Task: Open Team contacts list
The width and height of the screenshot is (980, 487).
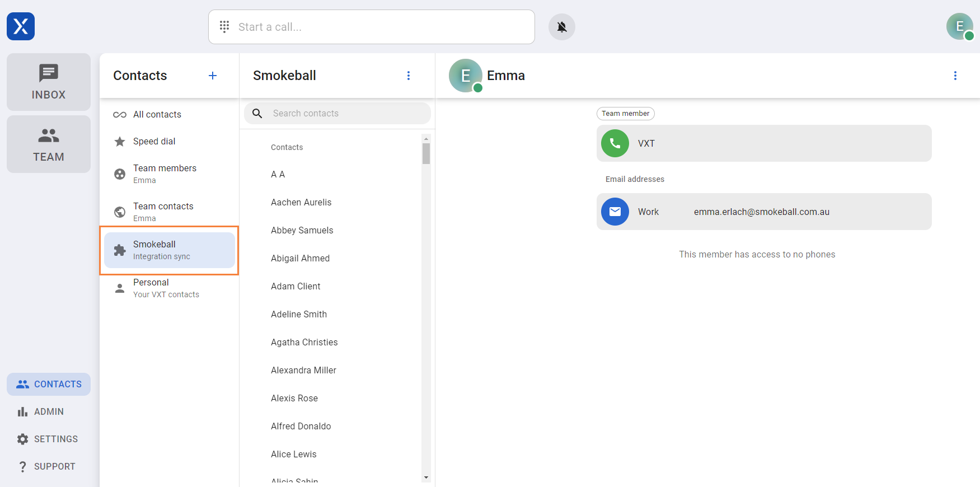Action: tap(169, 212)
